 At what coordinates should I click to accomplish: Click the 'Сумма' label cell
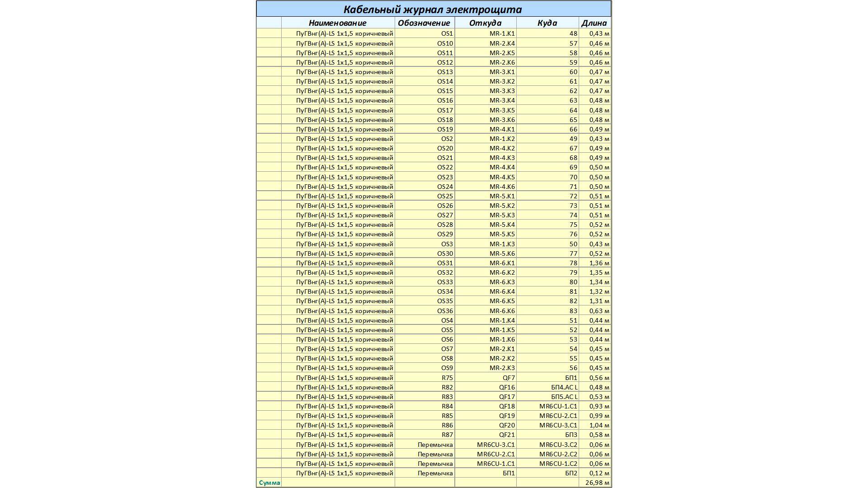click(x=269, y=483)
